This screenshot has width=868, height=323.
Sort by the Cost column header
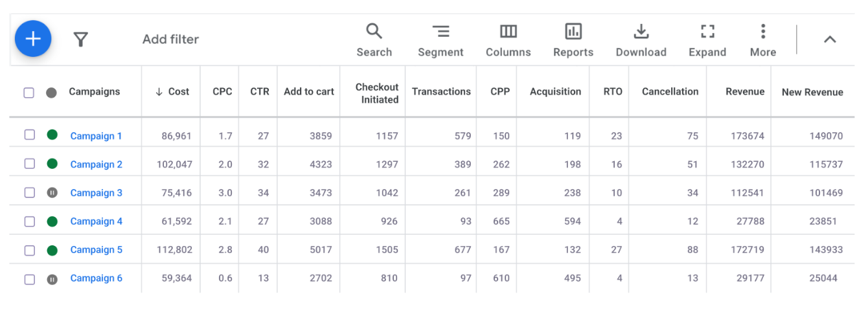(172, 92)
